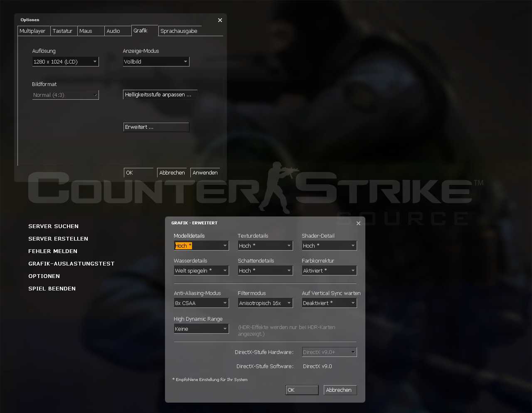The width and height of the screenshot is (532, 413).
Task: Switch to the Multiplayer tab
Action: 34,31
